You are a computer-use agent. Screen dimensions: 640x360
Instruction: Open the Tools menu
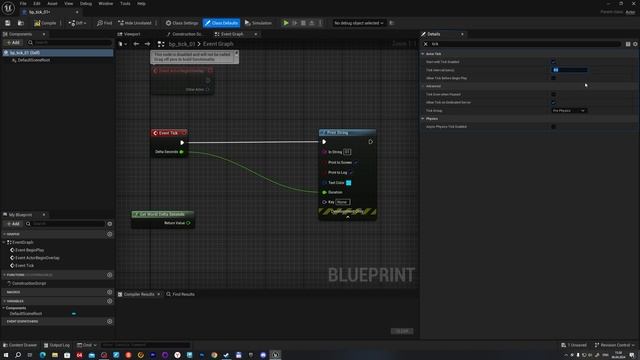tap(125, 4)
